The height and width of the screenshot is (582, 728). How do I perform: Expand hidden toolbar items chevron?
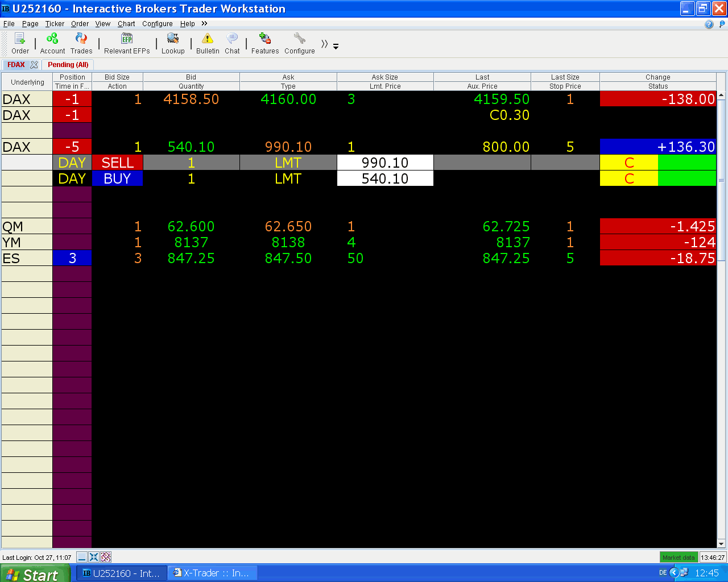tap(324, 44)
